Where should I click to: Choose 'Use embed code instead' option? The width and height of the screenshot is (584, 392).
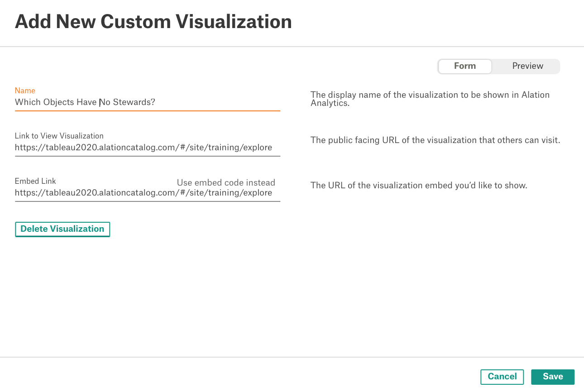click(x=226, y=182)
